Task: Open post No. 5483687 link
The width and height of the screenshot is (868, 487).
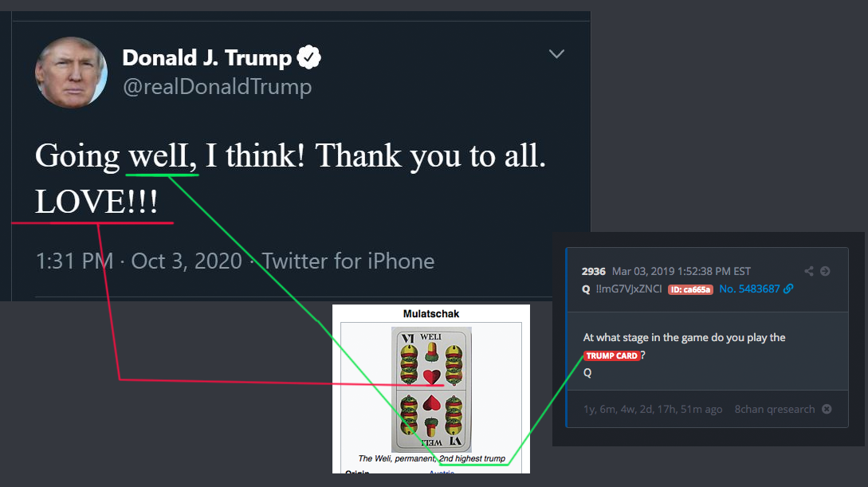Action: 748,289
